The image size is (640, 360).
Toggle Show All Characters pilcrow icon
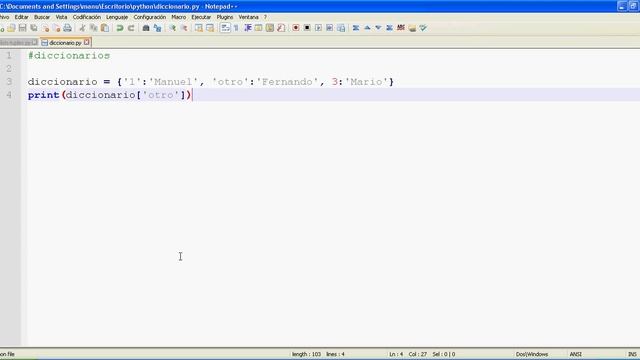pos(236,28)
